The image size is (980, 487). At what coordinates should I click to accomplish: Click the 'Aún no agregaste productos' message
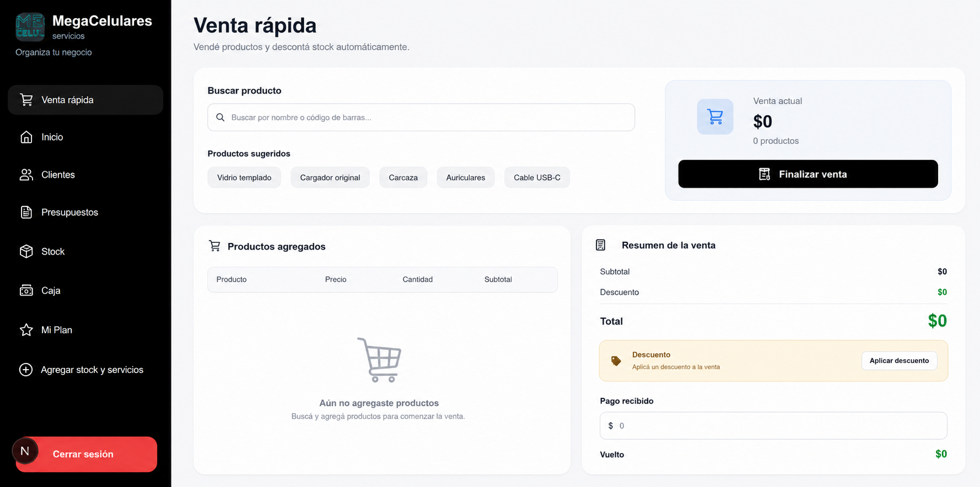point(379,403)
